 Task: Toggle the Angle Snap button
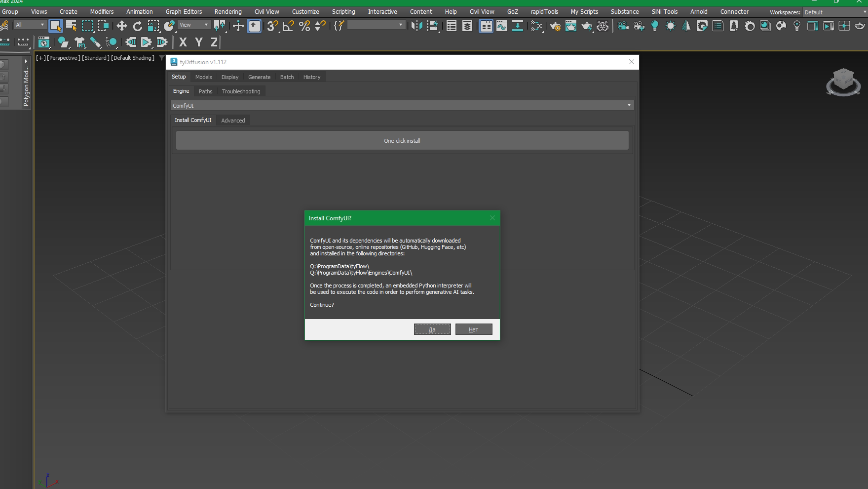288,26
